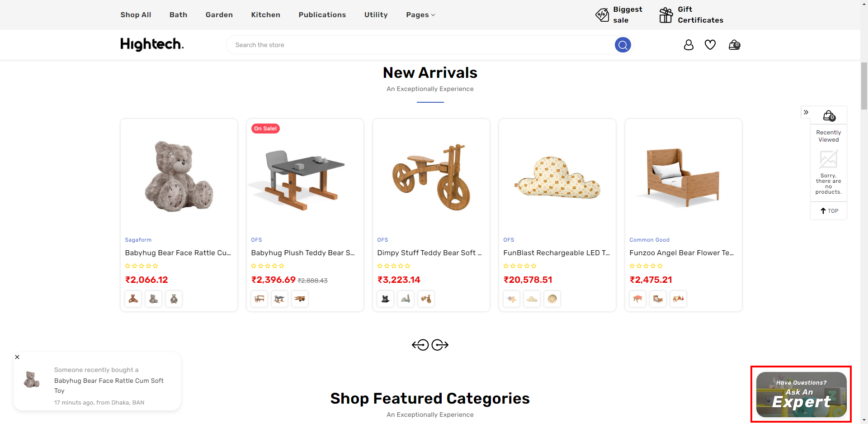Screen dimensions: 868x424
Task: Select first thumbnail swatch under Dimpy Stuff Teddy
Action: 386,299
